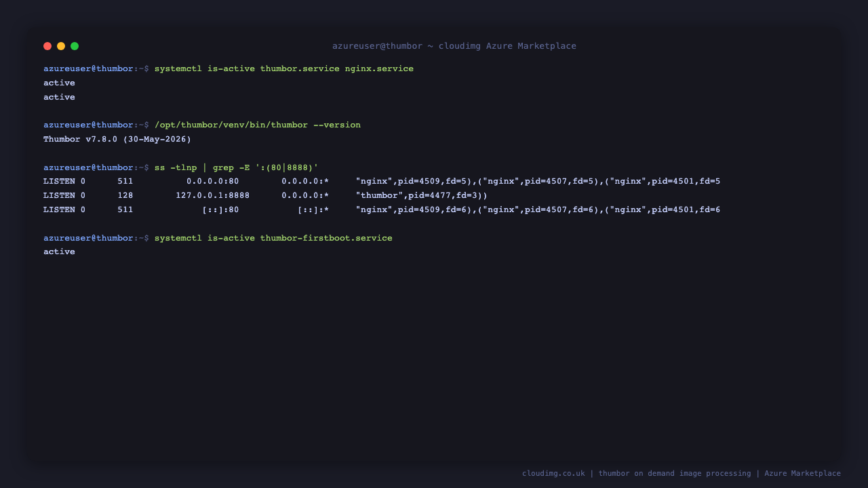868x488 pixels.
Task: Select the ss -tlnp grep command
Action: point(236,167)
